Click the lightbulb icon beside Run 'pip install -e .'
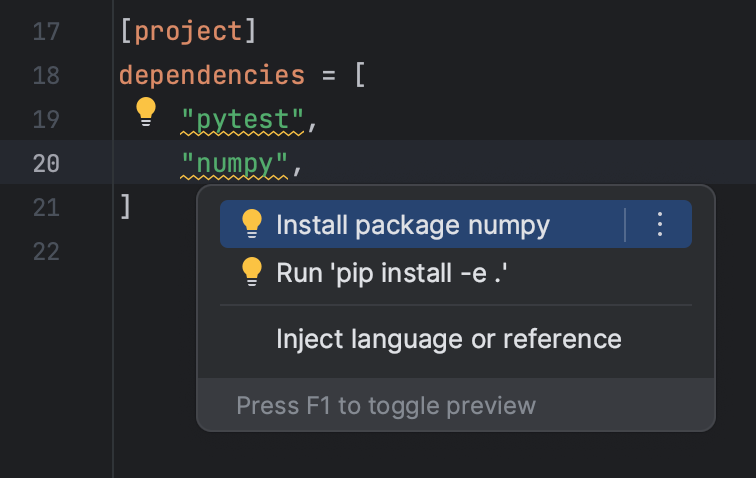The image size is (756, 478). (x=252, y=271)
